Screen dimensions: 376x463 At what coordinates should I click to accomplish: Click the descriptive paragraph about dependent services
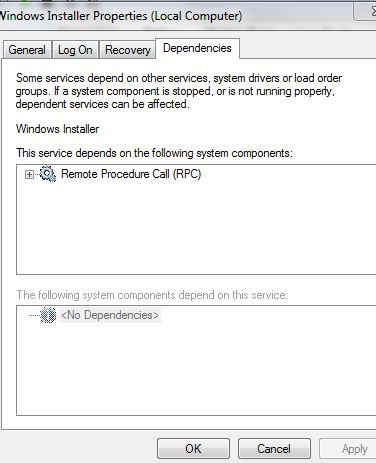(x=179, y=91)
